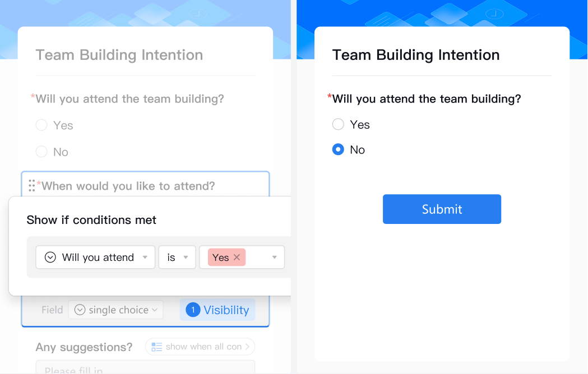Click the circled chevron icon in 'Will you attend' condition
Viewport: 588px width, 374px height.
point(50,258)
